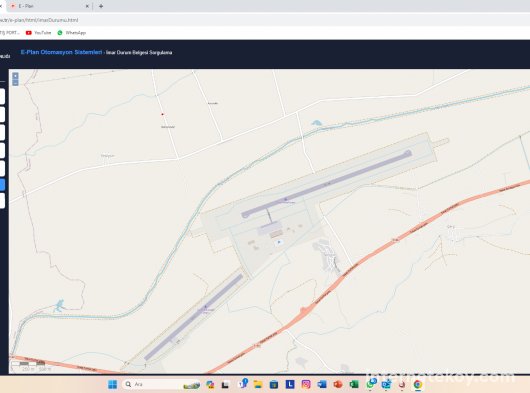Switch to Google Chrome in the taskbar
The image size is (530, 393).
418,384
